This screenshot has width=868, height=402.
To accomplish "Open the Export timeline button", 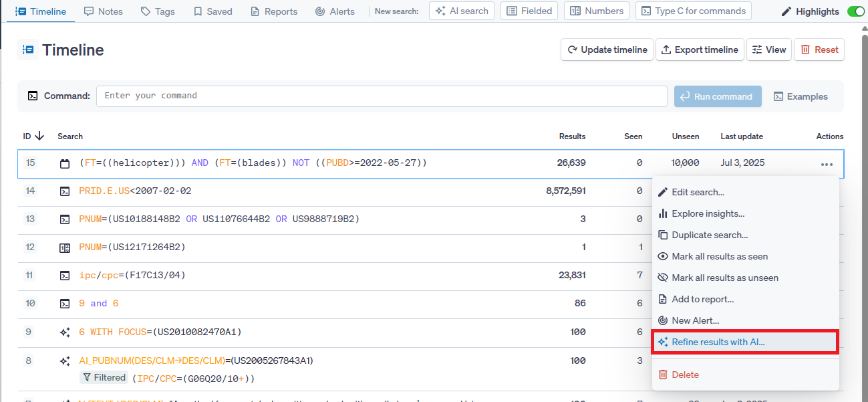I will pyautogui.click(x=700, y=49).
